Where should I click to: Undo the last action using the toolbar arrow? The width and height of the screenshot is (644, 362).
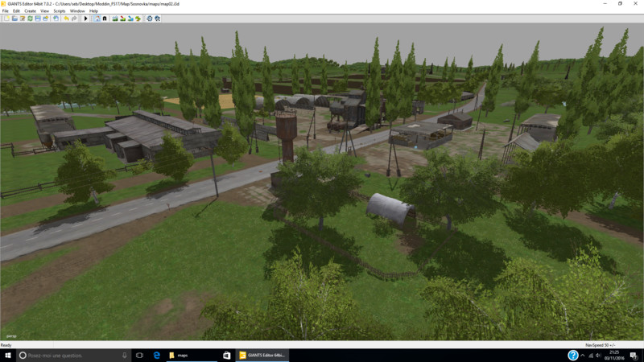click(x=66, y=18)
